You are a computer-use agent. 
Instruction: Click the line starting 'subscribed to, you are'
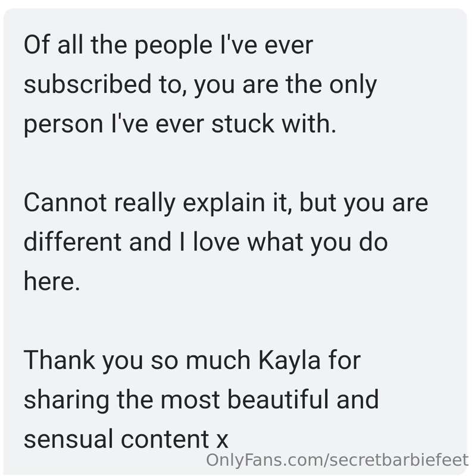200,84
